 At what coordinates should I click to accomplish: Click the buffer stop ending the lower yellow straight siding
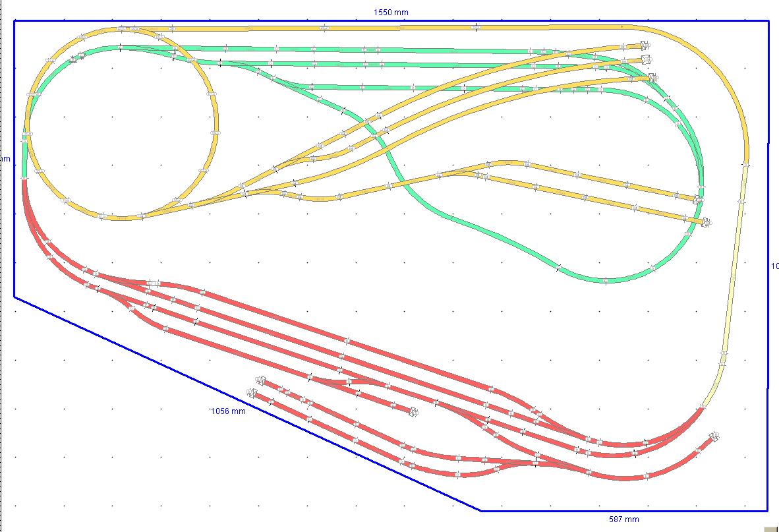pos(706,222)
